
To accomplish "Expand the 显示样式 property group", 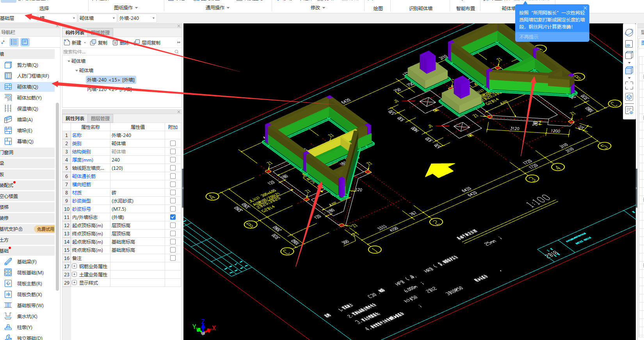I will (x=75, y=283).
